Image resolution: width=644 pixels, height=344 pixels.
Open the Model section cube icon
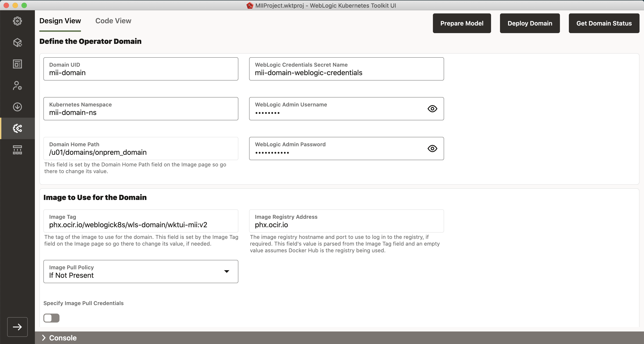coord(17,42)
